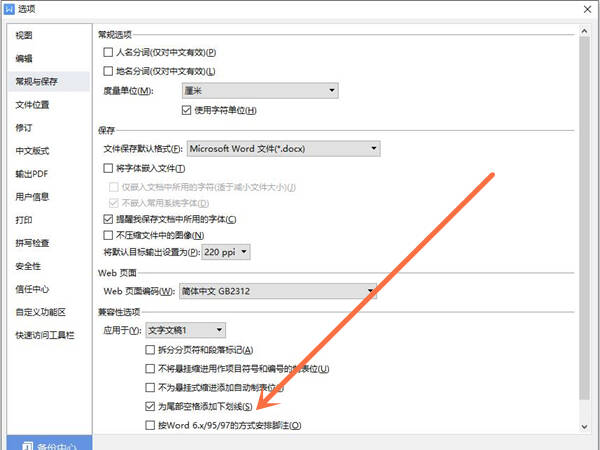This screenshot has height=450, width=600.
Task: Enable 不压缩文件中的图像 checkbox
Action: tap(108, 235)
